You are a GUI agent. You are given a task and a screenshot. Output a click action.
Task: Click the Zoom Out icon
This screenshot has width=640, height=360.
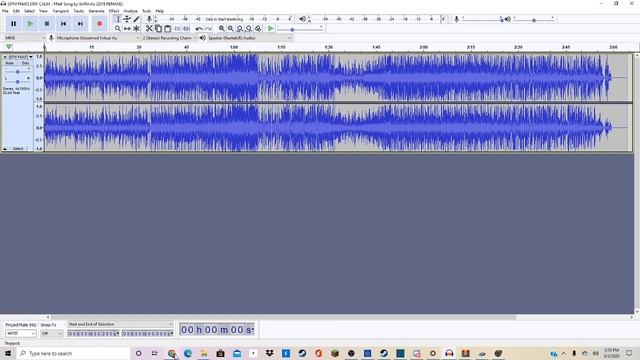coord(231,29)
